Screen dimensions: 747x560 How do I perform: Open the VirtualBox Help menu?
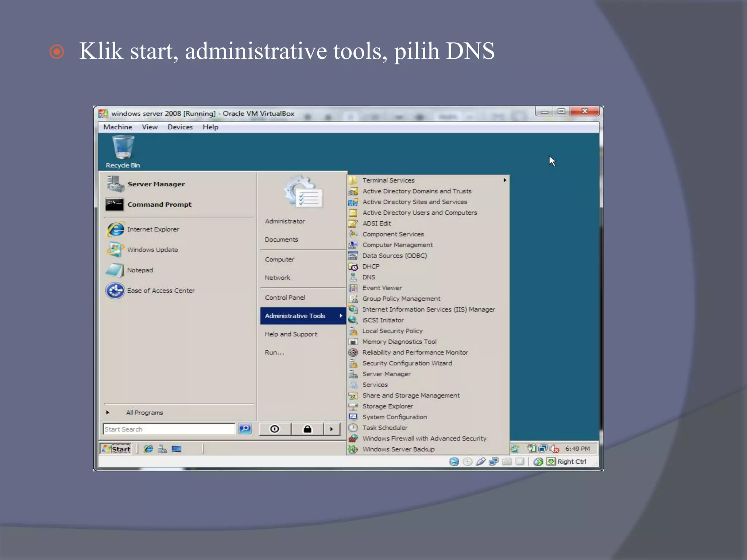210,127
